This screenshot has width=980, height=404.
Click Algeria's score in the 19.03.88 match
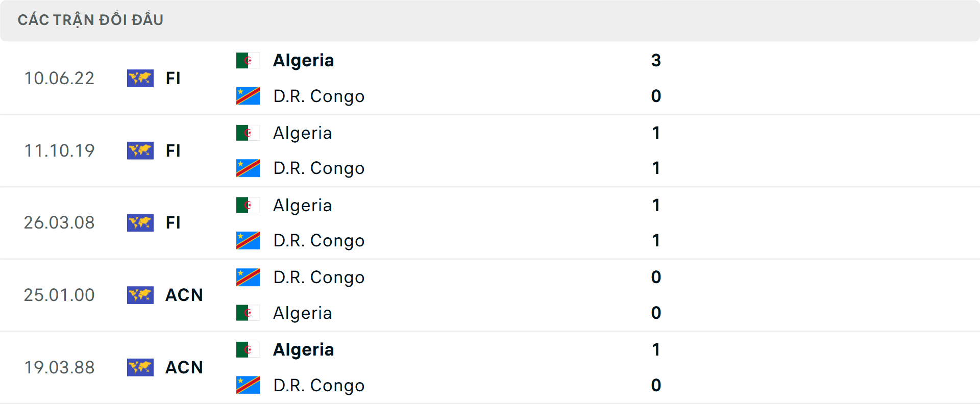[x=657, y=349]
